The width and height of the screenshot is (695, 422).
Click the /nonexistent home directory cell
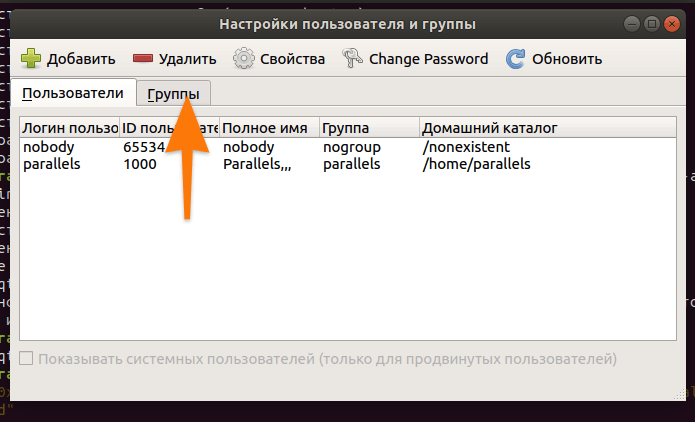pyautogui.click(x=466, y=147)
